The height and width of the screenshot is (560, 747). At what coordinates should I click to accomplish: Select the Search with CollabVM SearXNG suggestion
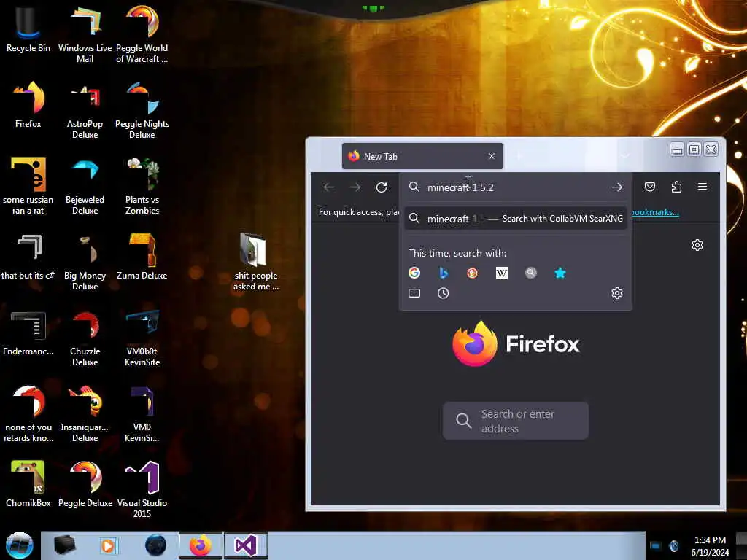pos(516,219)
